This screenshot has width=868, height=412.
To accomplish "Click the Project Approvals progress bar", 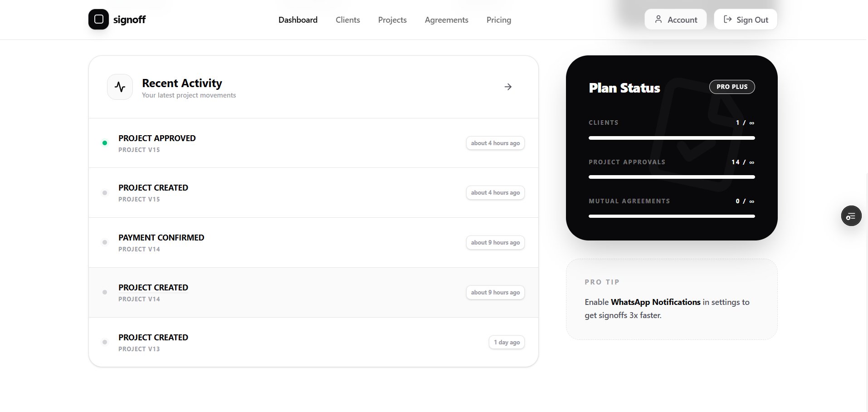I will coord(671,177).
